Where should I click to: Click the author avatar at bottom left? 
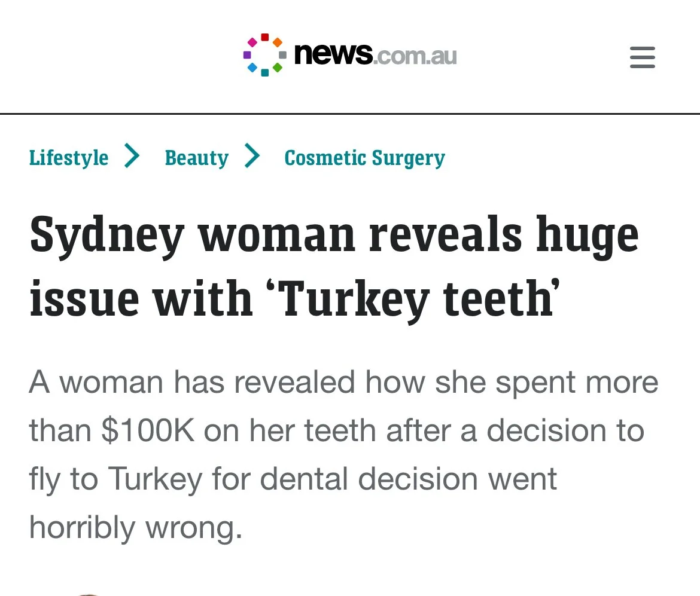click(x=89, y=595)
